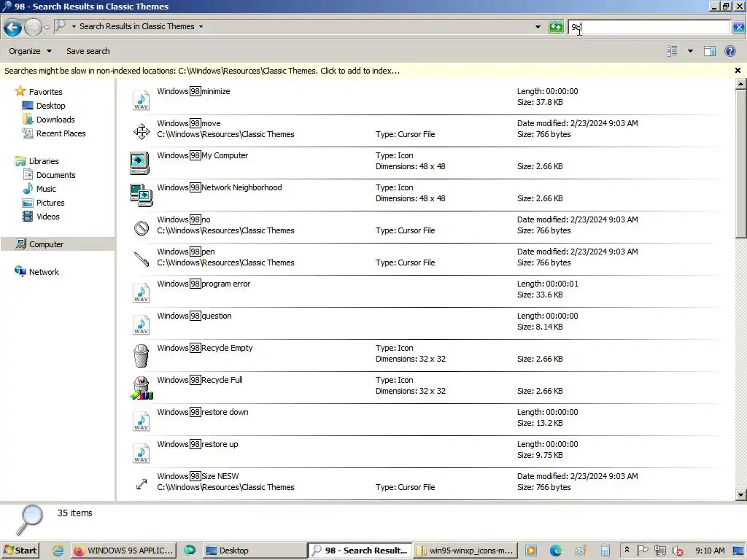Select Windows 98 minimize WAV icon
This screenshot has width=747, height=560.
pos(141,100)
